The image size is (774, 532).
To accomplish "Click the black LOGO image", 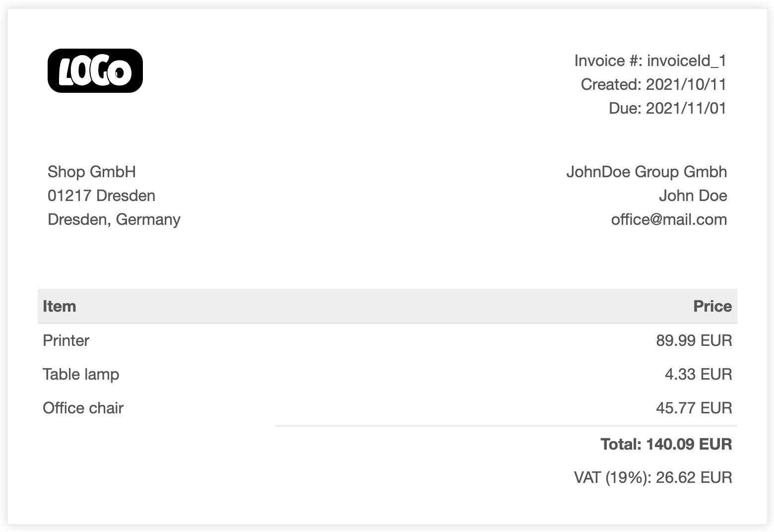I will coord(95,70).
